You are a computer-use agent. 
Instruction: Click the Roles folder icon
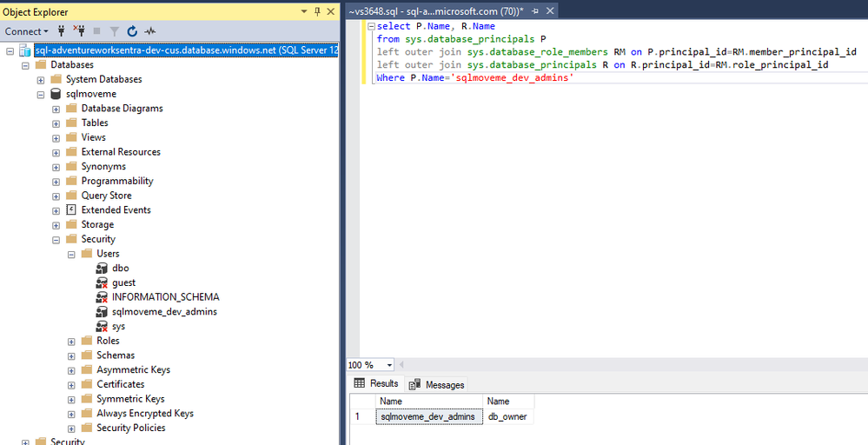click(86, 341)
